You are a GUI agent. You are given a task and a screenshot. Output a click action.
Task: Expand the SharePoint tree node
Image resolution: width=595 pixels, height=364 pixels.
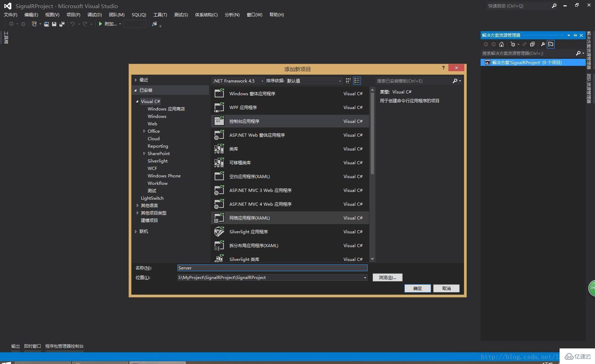pos(144,153)
